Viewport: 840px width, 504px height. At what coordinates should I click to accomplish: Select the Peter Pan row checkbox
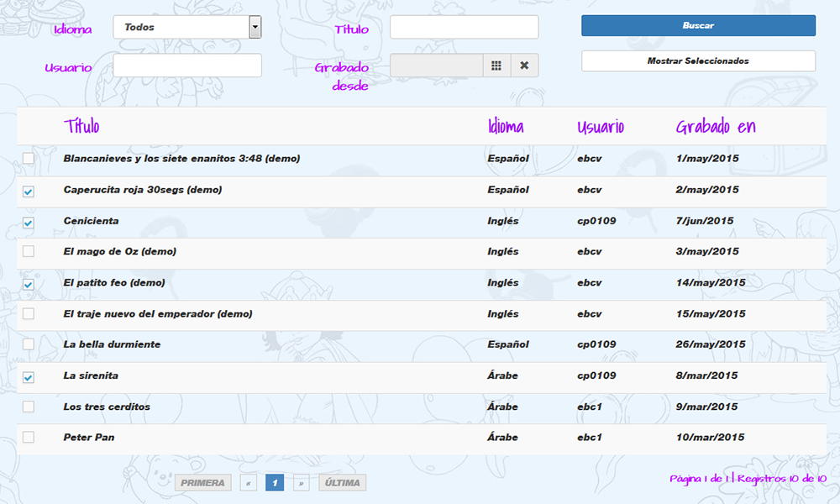[x=29, y=438]
